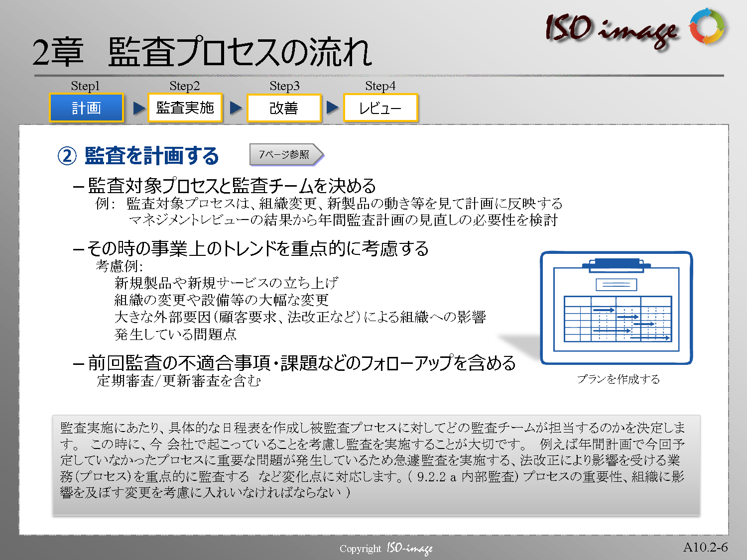Viewport: 747px width, 560px height.
Task: Open the レビュー step box
Action: (x=380, y=108)
